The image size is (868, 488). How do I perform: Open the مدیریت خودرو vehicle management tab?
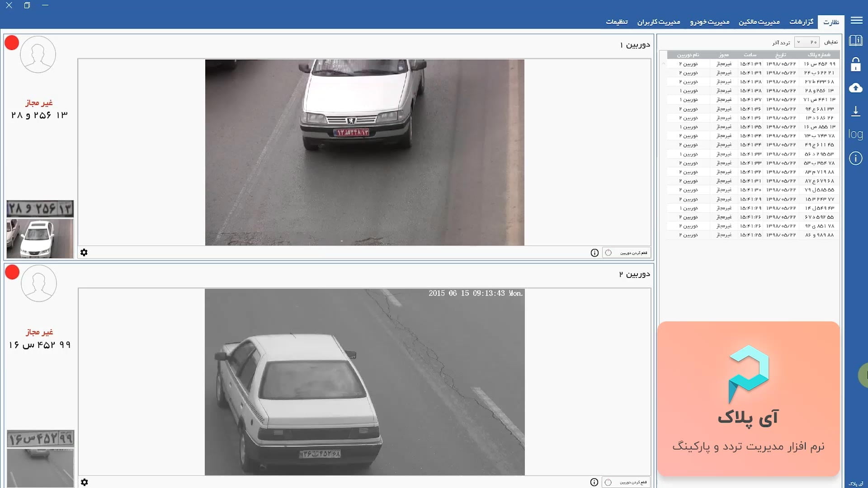(x=709, y=22)
